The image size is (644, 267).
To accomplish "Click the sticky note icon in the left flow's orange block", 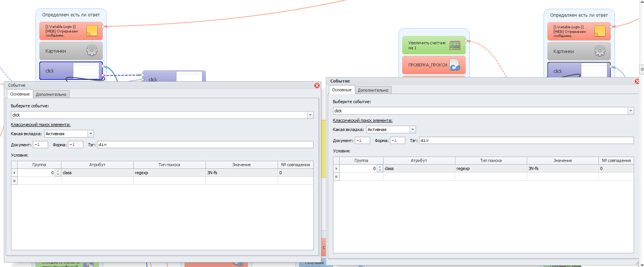I will coord(92,31).
